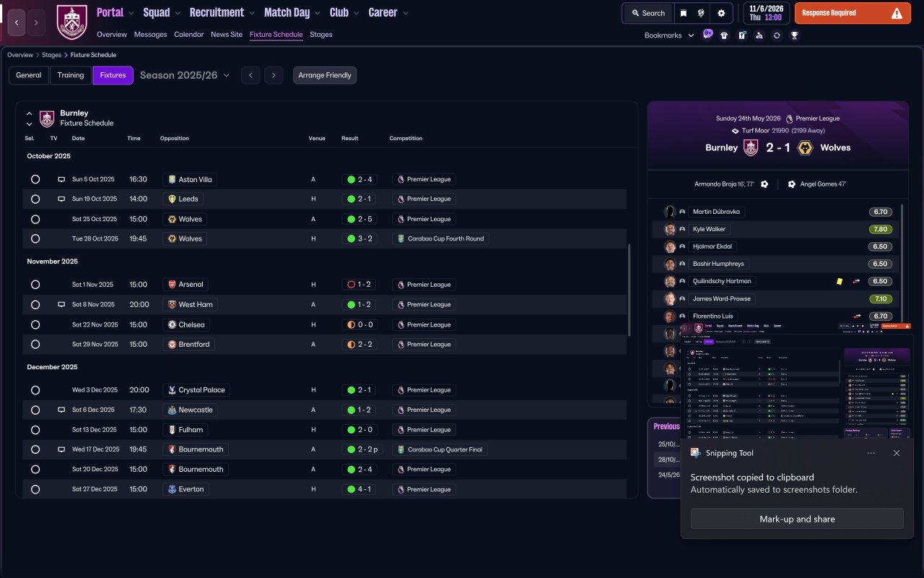This screenshot has width=924, height=578.
Task: Click the Response Required button
Action: click(x=853, y=13)
